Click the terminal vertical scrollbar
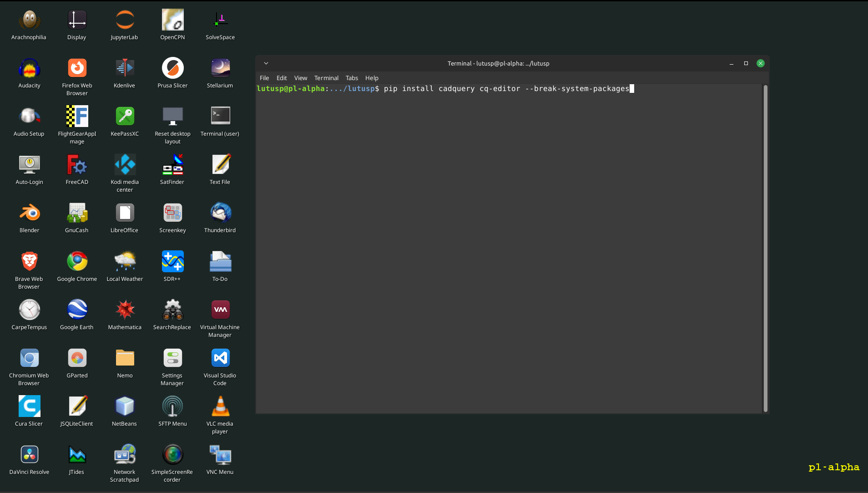This screenshot has height=493, width=868. pyautogui.click(x=765, y=248)
